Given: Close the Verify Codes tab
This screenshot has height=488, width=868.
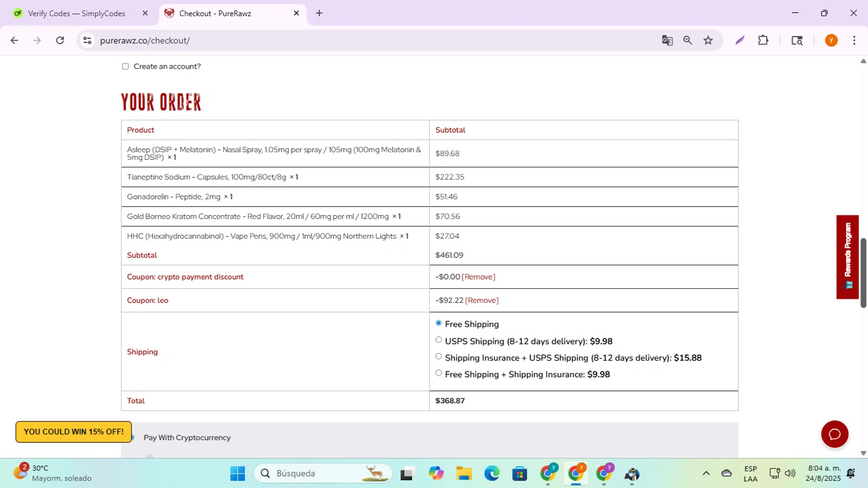Looking at the screenshot, I should 145,13.
